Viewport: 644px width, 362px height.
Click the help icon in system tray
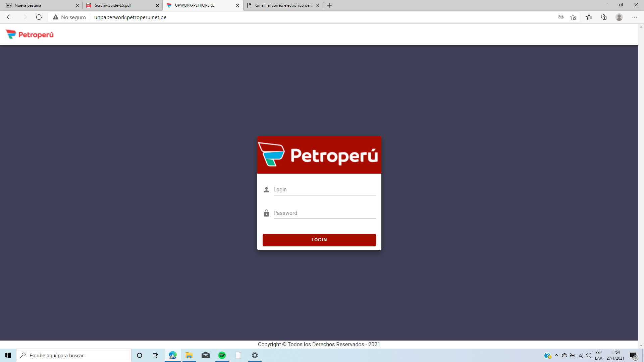click(x=547, y=355)
